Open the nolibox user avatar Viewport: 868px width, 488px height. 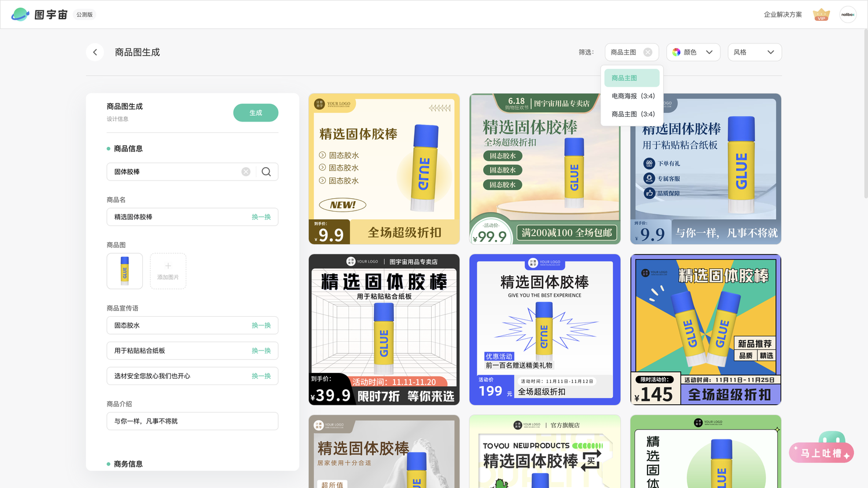tap(848, 14)
